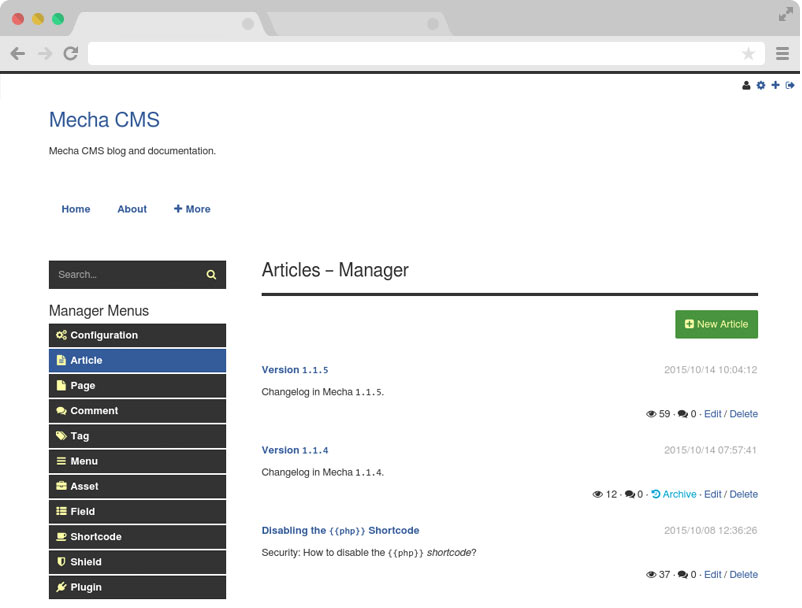Edit the Version 1.1.4 article
This screenshot has height=608, width=802.
(712, 494)
